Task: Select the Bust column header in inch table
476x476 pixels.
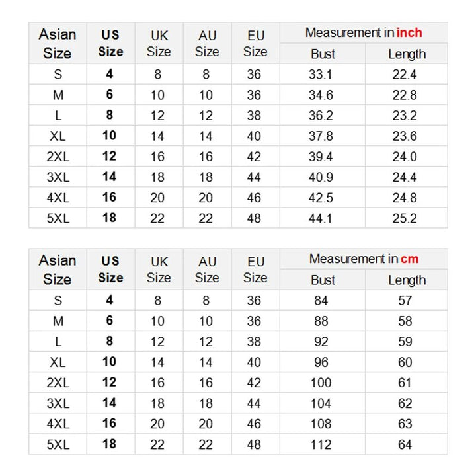Action: (323, 54)
